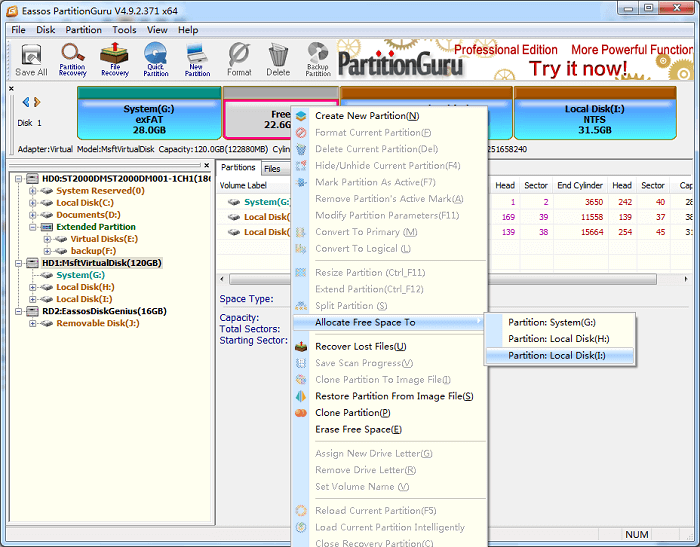Expand Removable Disk(J:) node
This screenshot has height=547, width=700.
(32, 324)
